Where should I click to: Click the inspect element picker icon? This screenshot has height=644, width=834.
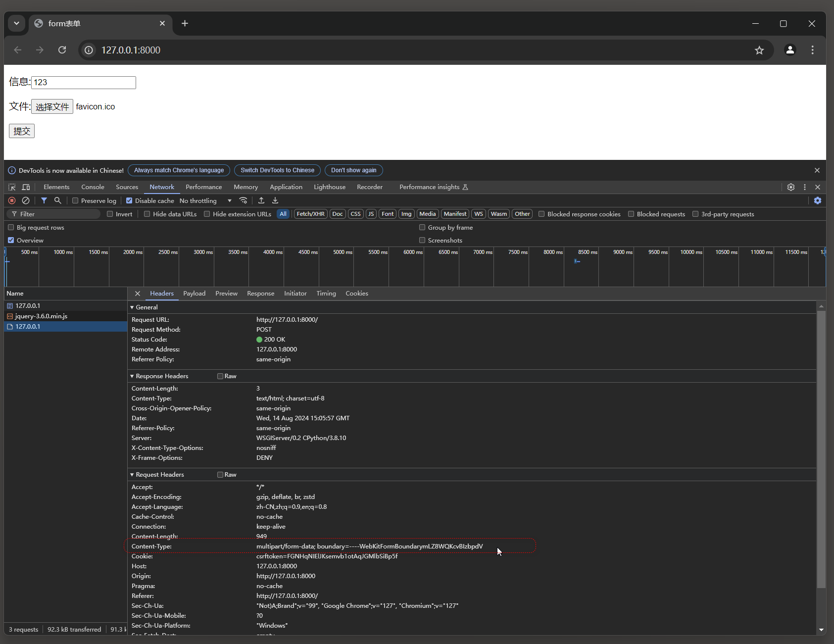[x=12, y=187]
